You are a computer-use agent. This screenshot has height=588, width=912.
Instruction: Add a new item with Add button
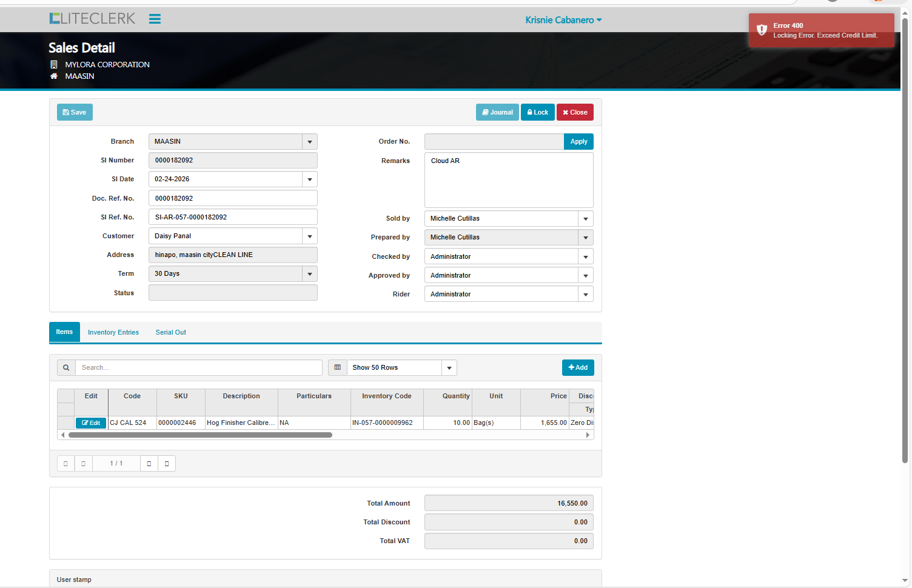coord(578,367)
